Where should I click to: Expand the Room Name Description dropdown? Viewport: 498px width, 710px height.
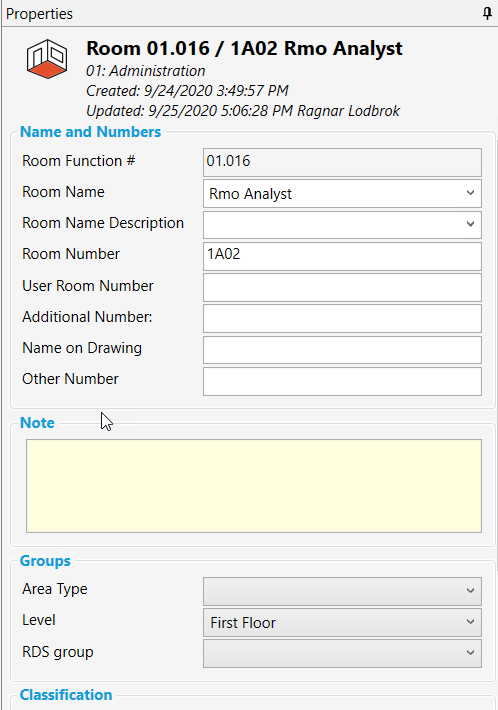click(x=342, y=225)
